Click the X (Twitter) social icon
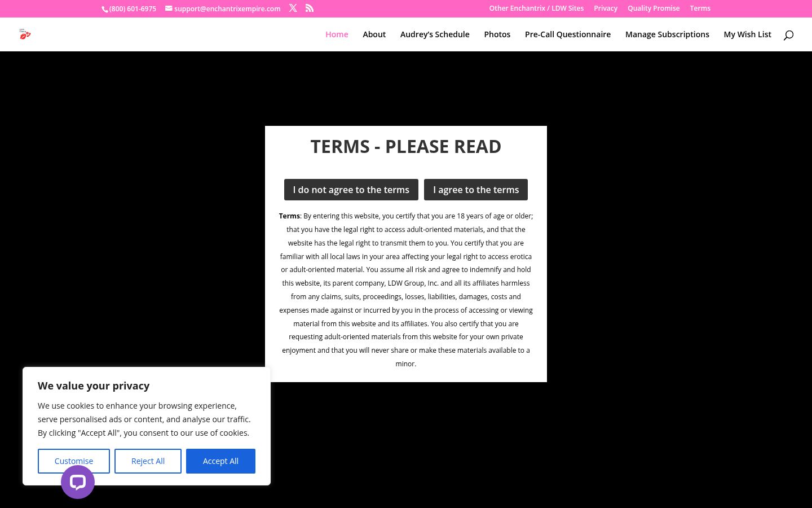The image size is (812, 508). pos(293,8)
